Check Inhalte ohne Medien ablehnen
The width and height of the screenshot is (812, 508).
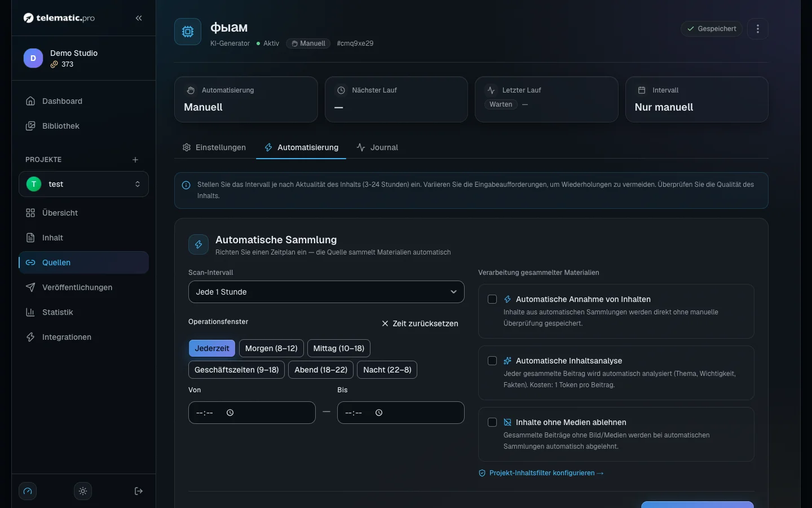pyautogui.click(x=492, y=422)
